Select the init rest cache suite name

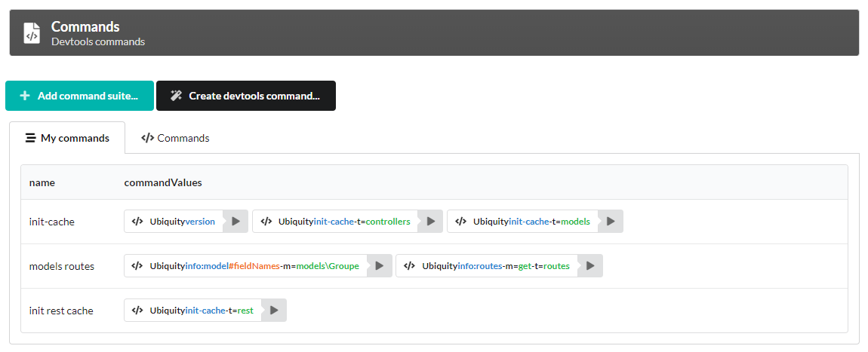(x=61, y=311)
